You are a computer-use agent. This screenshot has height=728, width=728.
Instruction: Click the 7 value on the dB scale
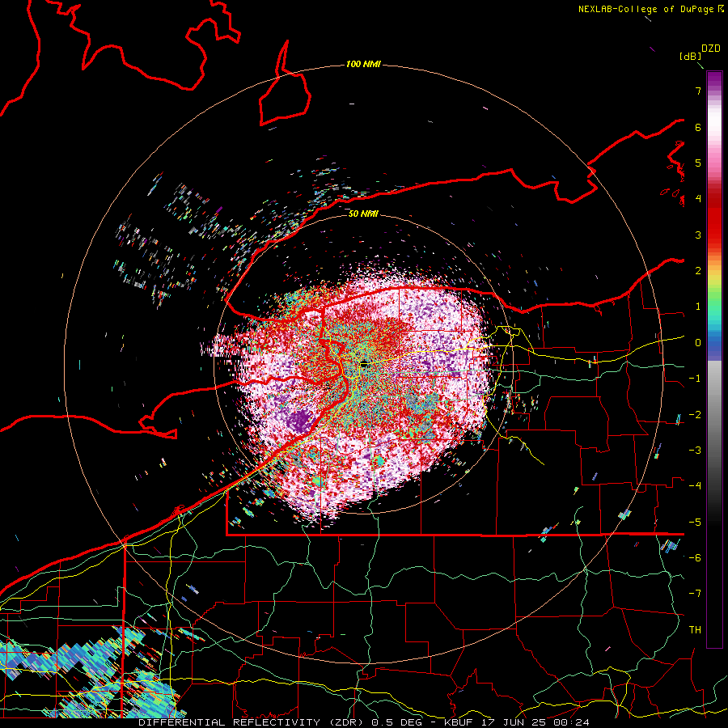point(698,91)
